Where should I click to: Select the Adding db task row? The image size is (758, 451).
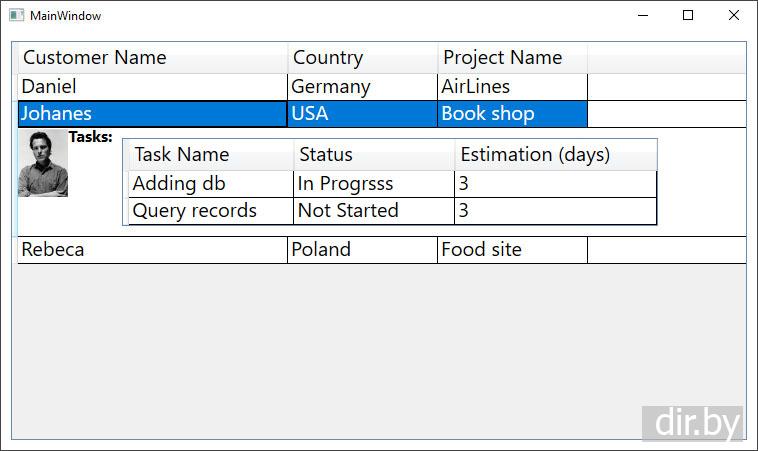(179, 184)
